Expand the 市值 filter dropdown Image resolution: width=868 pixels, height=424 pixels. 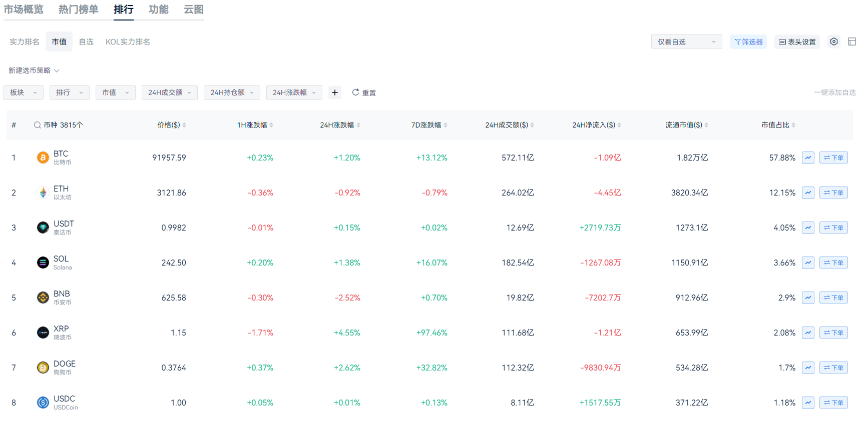(116, 92)
